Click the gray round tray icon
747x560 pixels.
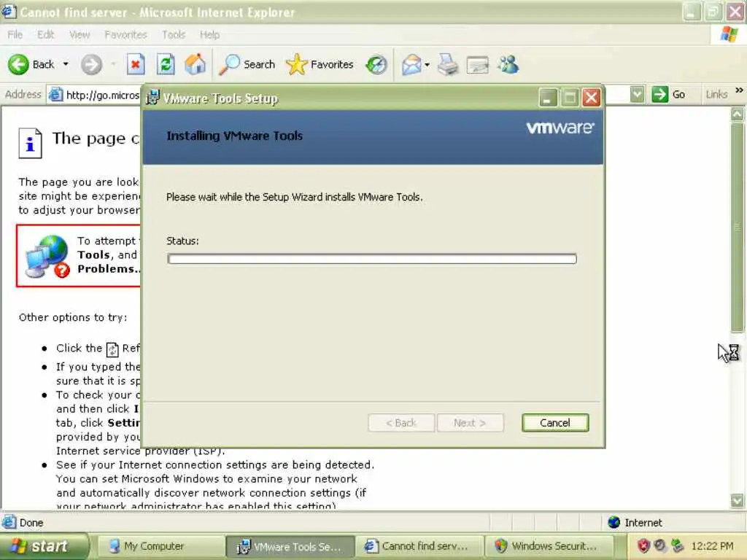660,545
